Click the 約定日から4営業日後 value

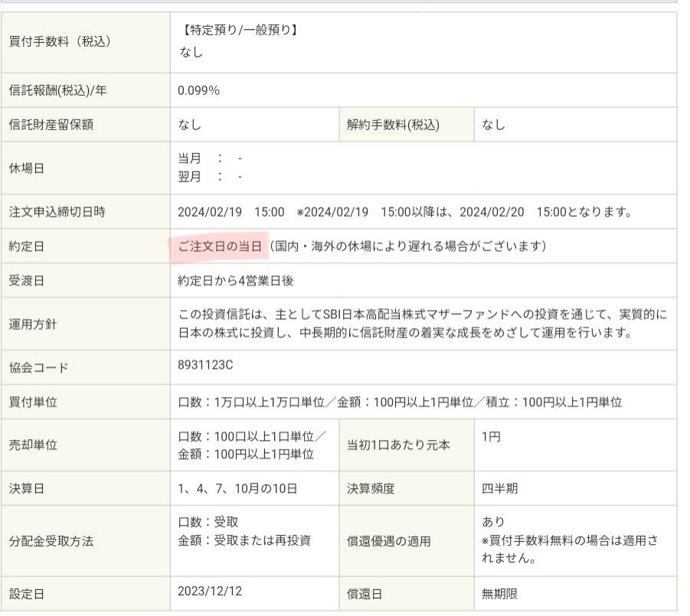pyautogui.click(x=235, y=281)
